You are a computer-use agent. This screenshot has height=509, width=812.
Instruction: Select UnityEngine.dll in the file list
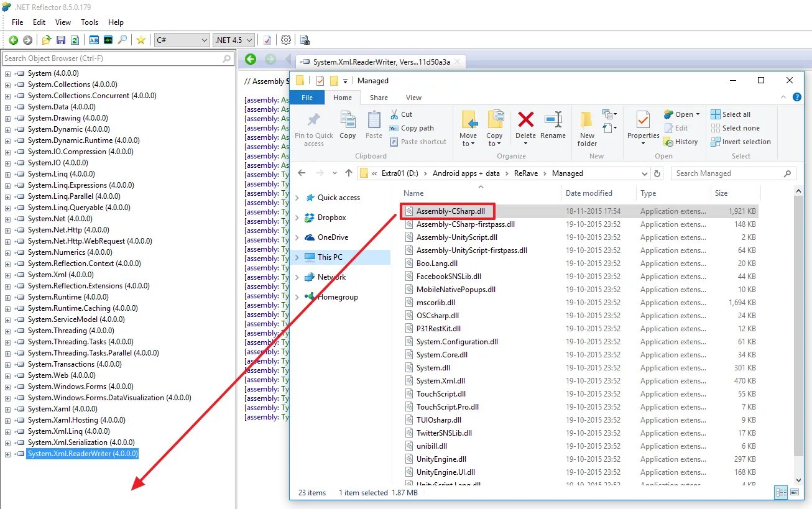pyautogui.click(x=441, y=459)
